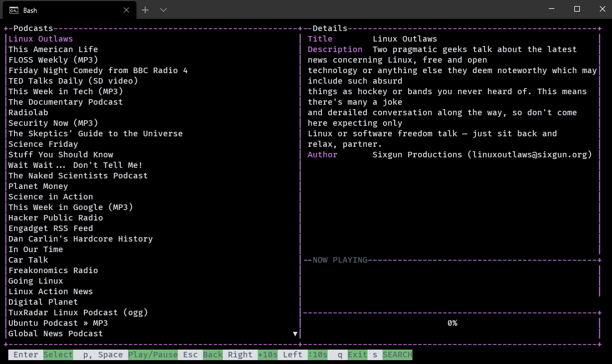
Task: Select The Skeptics' Guide to the Universe
Action: [95, 134]
